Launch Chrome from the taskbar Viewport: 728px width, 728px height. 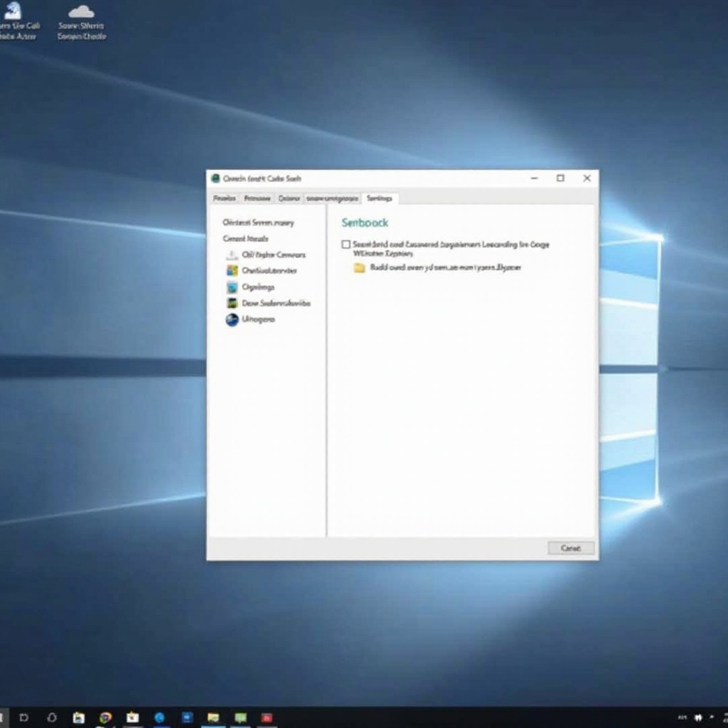click(105, 718)
